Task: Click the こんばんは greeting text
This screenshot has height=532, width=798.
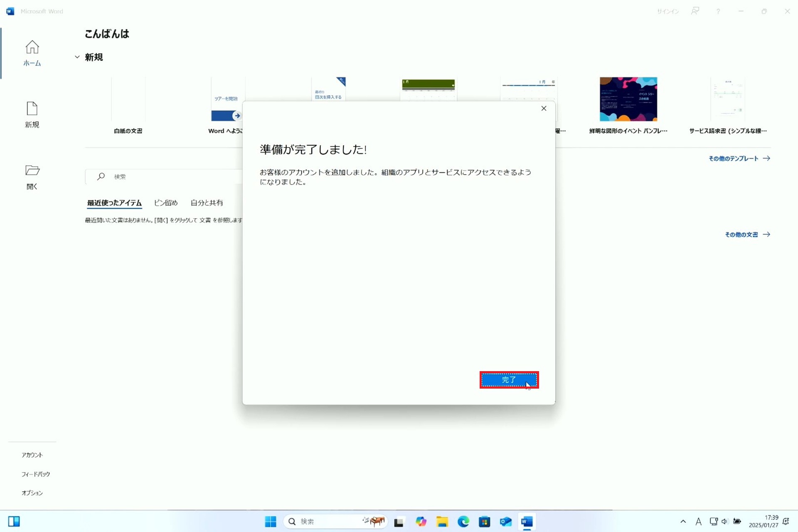Action: pyautogui.click(x=107, y=34)
